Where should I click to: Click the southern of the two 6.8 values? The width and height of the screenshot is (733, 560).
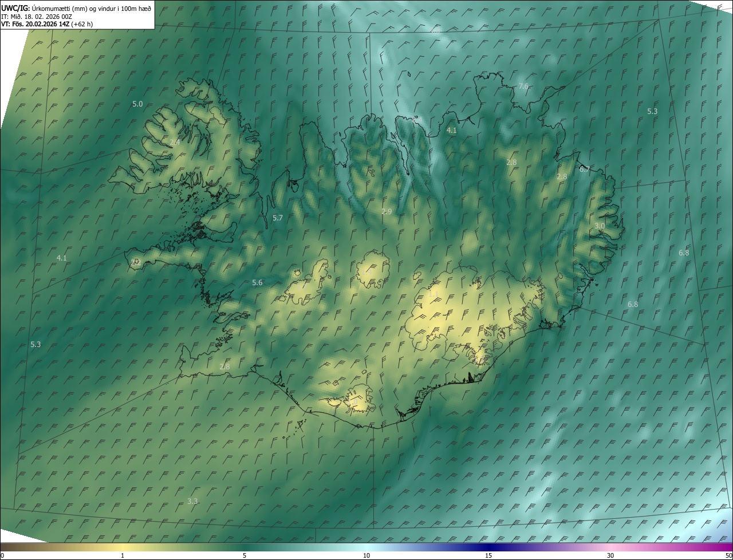(633, 305)
